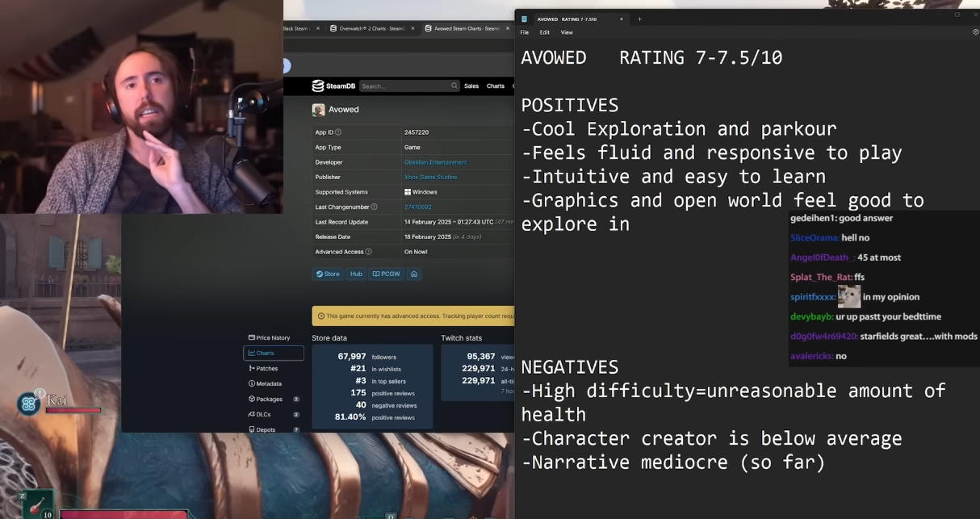980x519 pixels.
Task: Click chat username avalericks
Action: click(811, 356)
